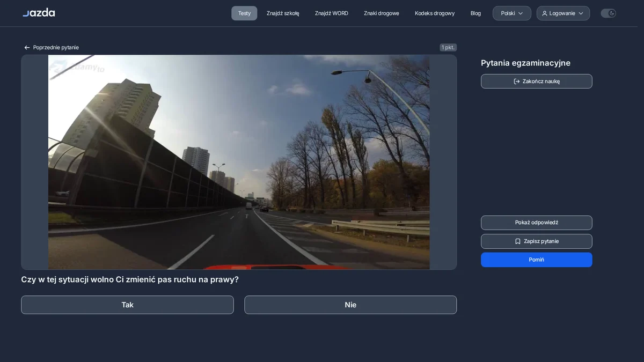The height and width of the screenshot is (362, 644).
Task: Click the 1 pkt. points badge
Action: (448, 48)
